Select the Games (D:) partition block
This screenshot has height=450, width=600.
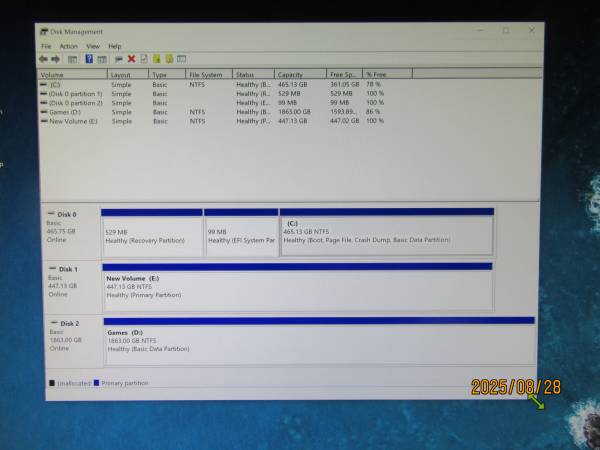click(320, 341)
